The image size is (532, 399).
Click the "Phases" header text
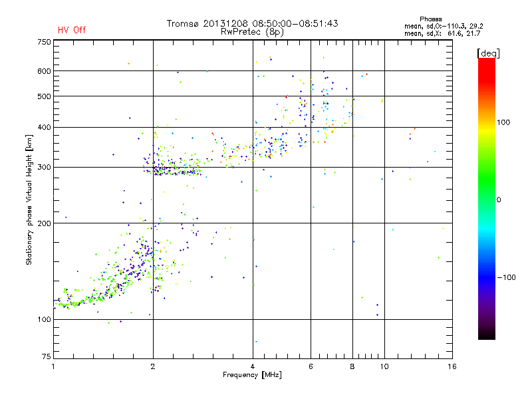click(430, 19)
